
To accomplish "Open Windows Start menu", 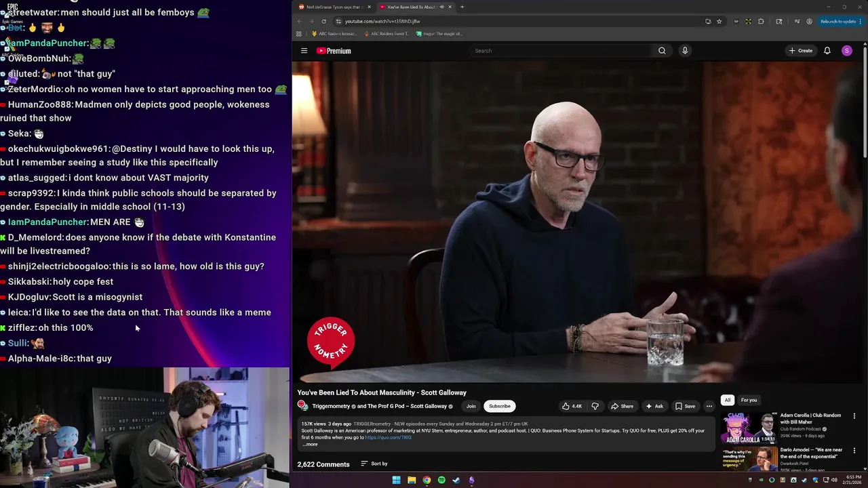I will coord(396,480).
